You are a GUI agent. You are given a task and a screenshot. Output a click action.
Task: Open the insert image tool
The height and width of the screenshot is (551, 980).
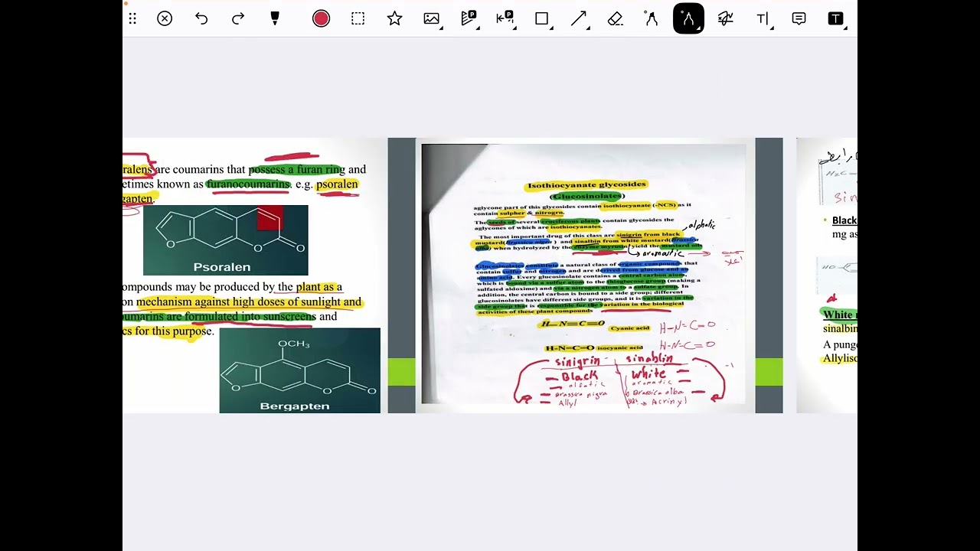[x=432, y=18]
